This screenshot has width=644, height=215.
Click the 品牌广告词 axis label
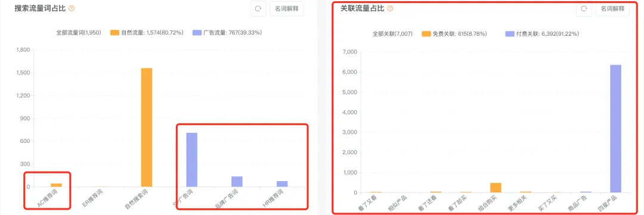pos(227,199)
